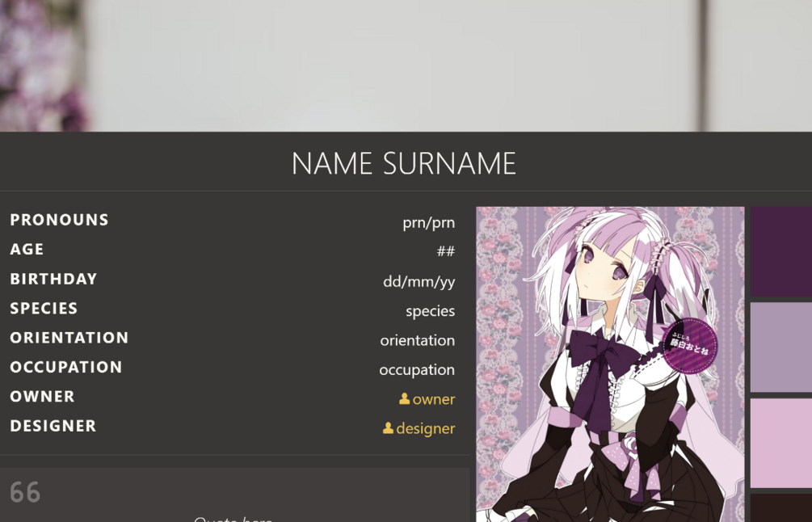Click the DESIGNER label
Screen dimensions: 812x522
[x=53, y=426]
